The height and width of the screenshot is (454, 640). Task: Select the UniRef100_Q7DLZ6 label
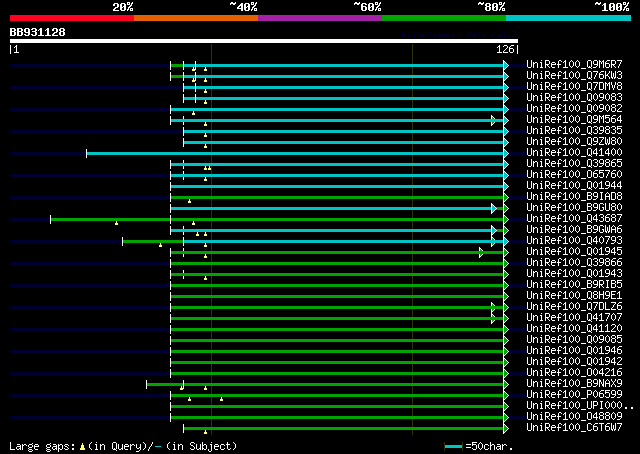click(574, 307)
